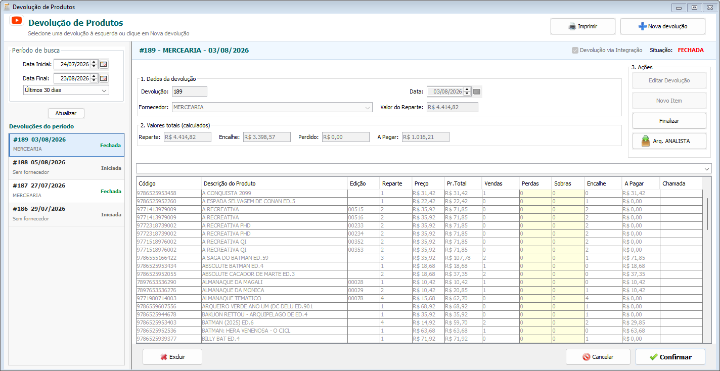Click the Data Final date spinner

(95, 78)
